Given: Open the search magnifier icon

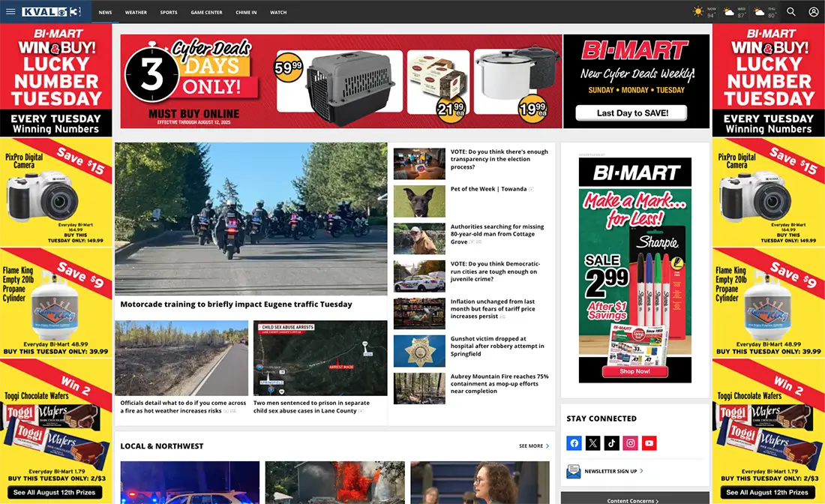Looking at the screenshot, I should click(x=790, y=11).
